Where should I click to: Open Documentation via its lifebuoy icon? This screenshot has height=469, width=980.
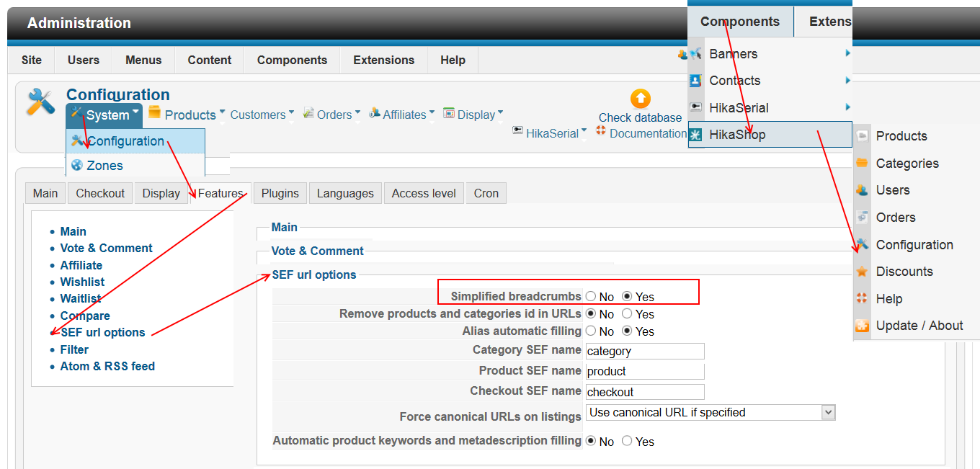click(601, 131)
